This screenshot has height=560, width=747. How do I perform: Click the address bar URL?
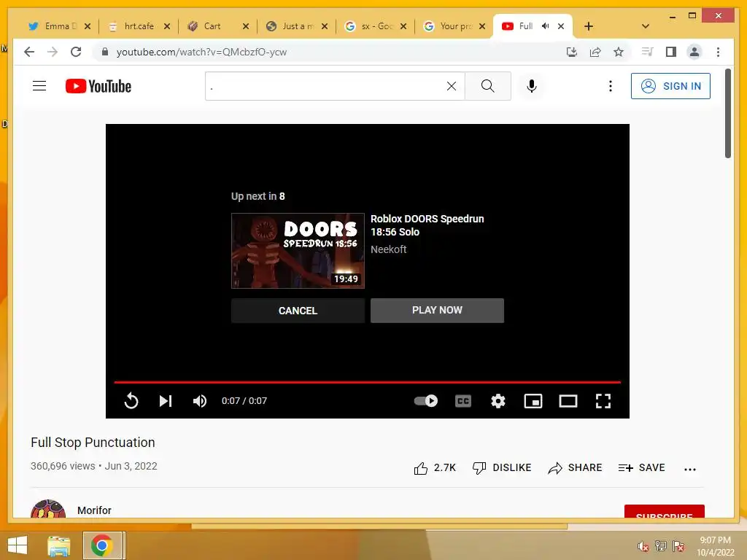(201, 52)
